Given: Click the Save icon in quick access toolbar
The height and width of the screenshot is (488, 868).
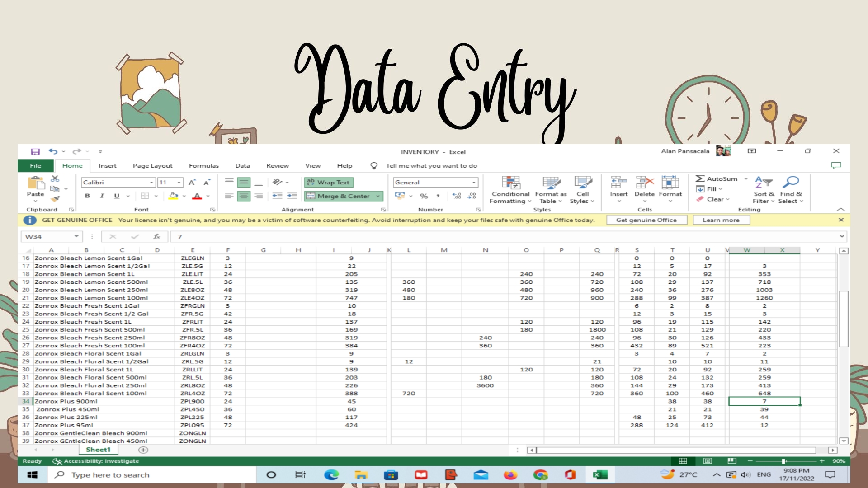Looking at the screenshot, I should [x=35, y=152].
